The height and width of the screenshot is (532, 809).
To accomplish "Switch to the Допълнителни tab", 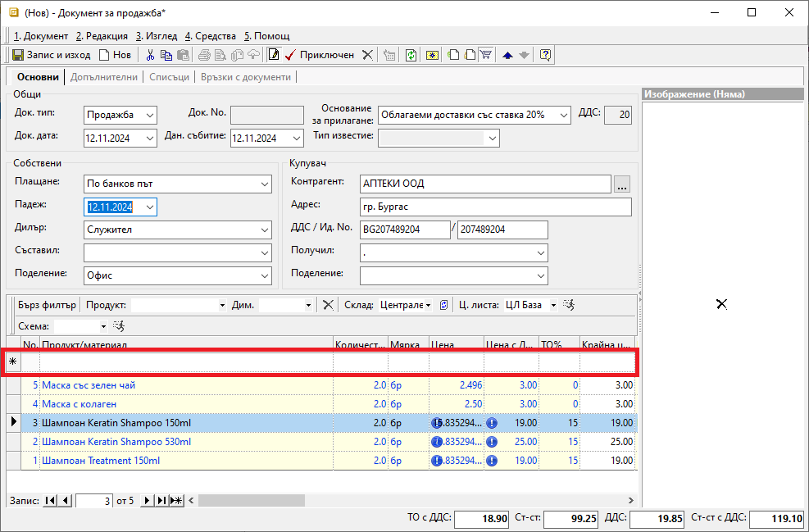I will click(x=103, y=77).
